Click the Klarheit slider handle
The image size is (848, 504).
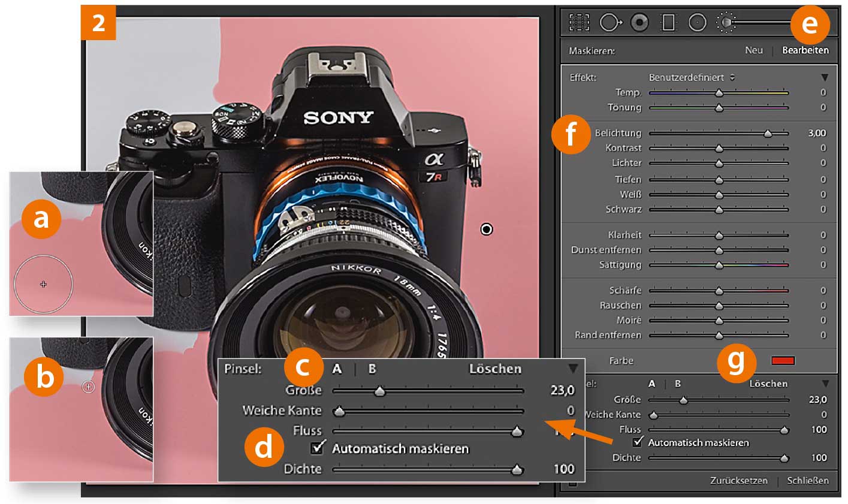pyautogui.click(x=719, y=236)
